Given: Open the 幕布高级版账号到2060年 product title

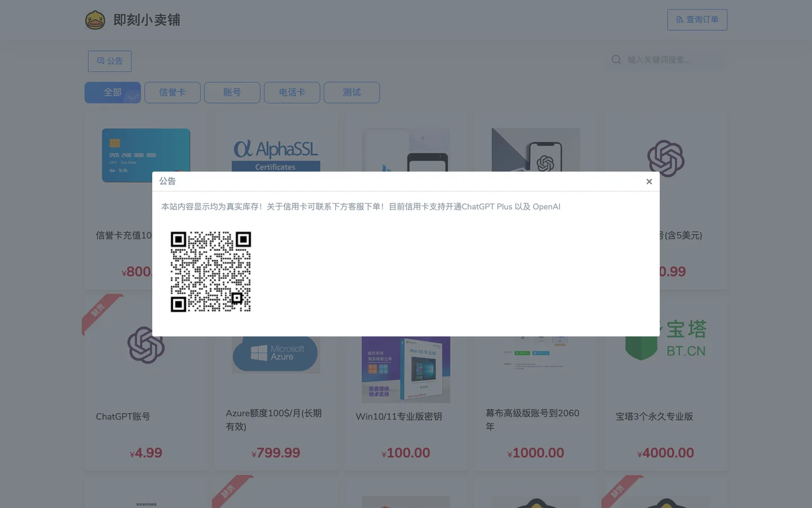Looking at the screenshot, I should [533, 420].
